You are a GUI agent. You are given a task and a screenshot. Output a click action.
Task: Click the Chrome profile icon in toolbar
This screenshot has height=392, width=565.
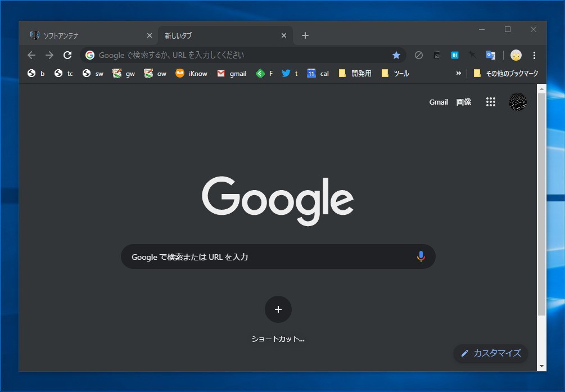tap(516, 55)
